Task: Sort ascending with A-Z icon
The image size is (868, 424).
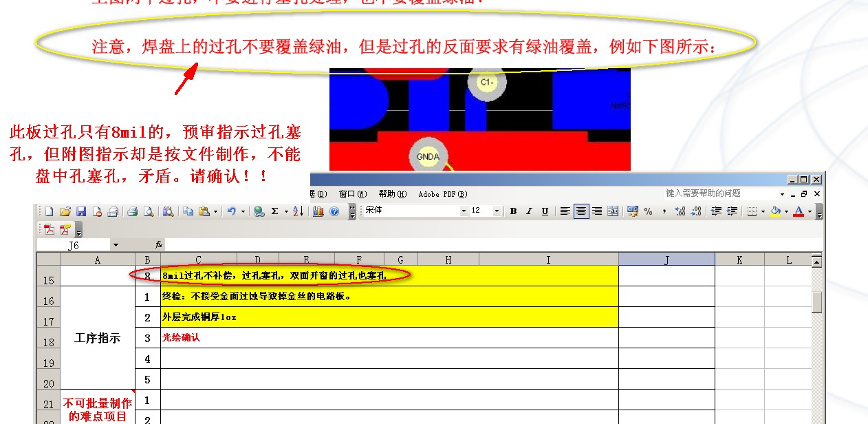Action: (298, 211)
